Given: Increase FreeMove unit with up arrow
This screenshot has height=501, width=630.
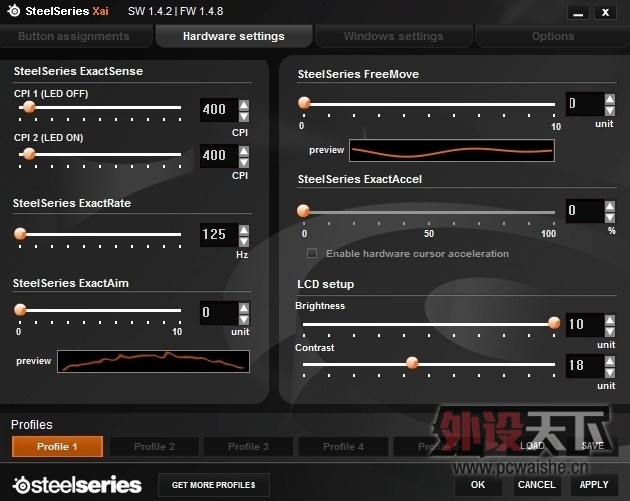Looking at the screenshot, I should [610, 99].
